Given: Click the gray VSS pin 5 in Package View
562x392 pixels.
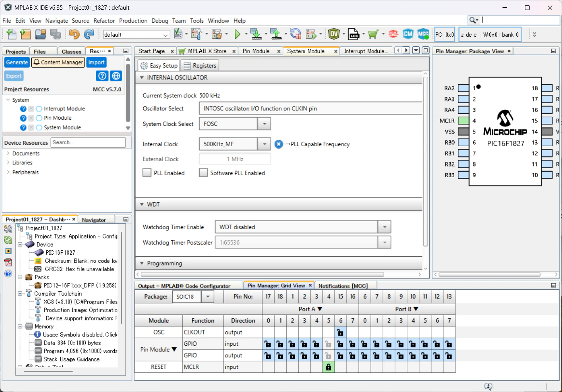Looking at the screenshot, I should [463, 132].
